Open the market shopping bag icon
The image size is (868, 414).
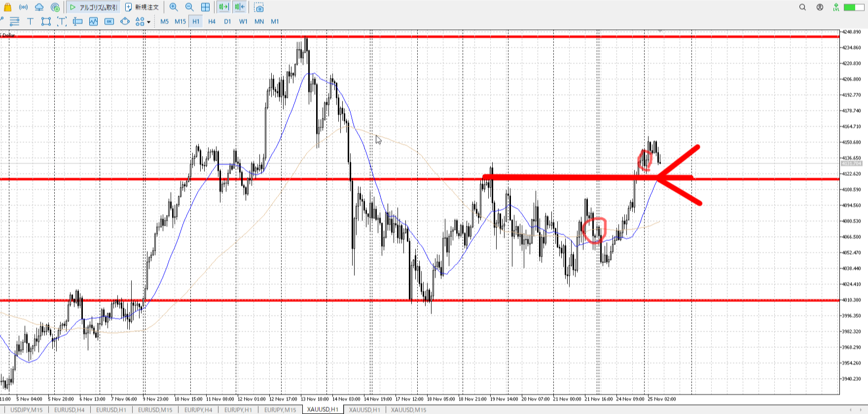7,7
